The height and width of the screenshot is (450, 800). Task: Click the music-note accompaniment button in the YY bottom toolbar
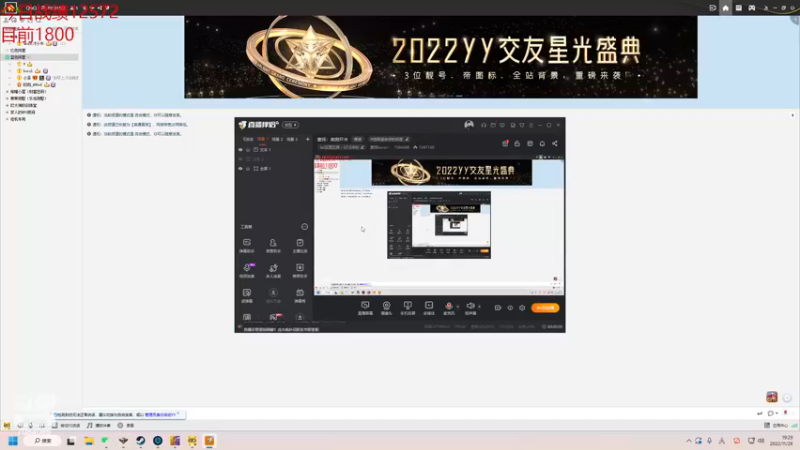tap(98, 425)
